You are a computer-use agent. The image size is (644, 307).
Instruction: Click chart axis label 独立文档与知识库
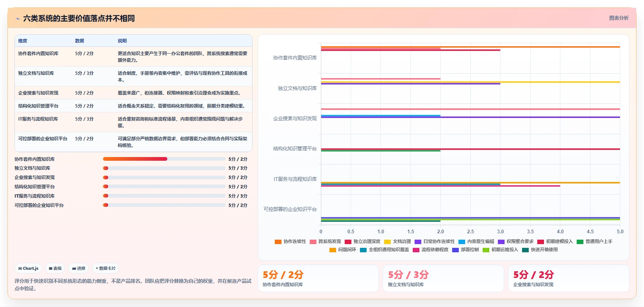(x=297, y=88)
